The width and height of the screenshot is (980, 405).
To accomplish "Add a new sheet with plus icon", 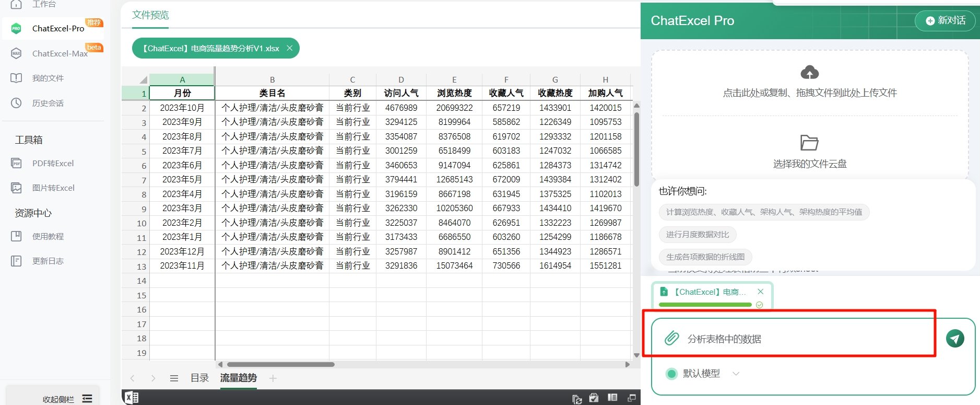I will (x=273, y=378).
